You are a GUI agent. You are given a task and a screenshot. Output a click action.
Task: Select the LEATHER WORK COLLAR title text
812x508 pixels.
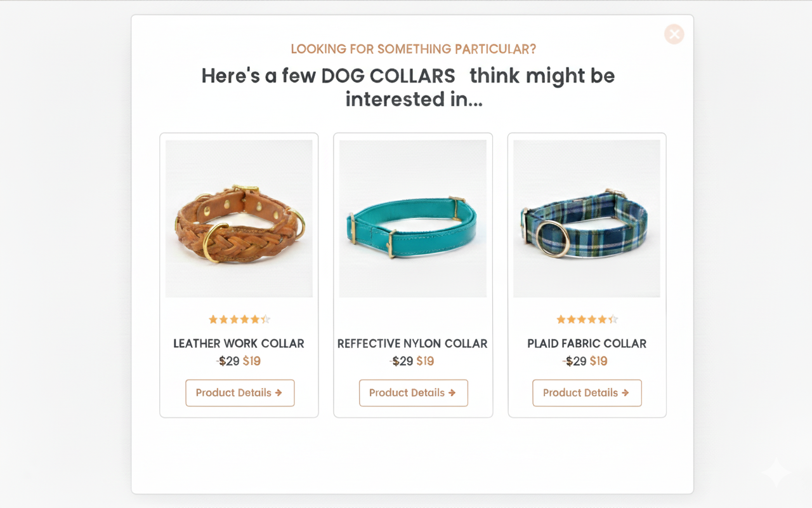239,344
